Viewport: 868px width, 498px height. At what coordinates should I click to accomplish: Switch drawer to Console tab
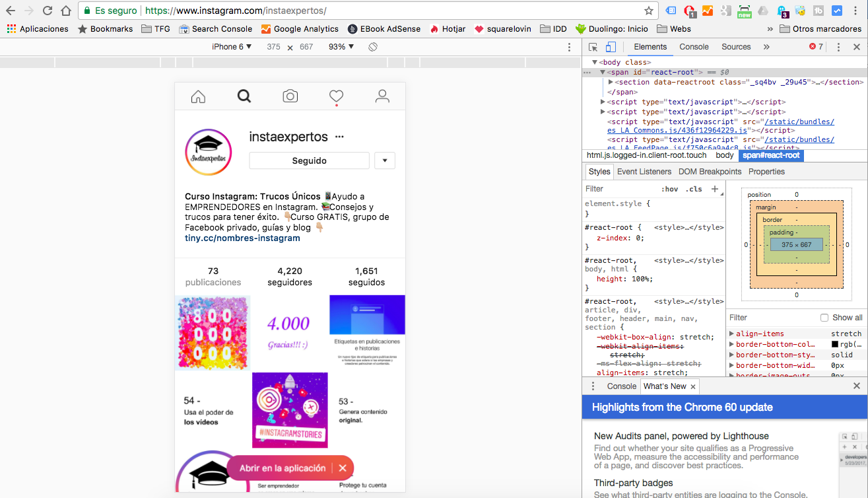point(622,386)
